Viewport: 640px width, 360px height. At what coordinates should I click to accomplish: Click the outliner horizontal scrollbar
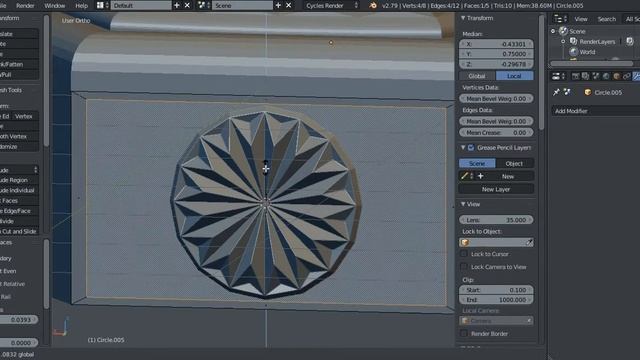tap(591, 63)
